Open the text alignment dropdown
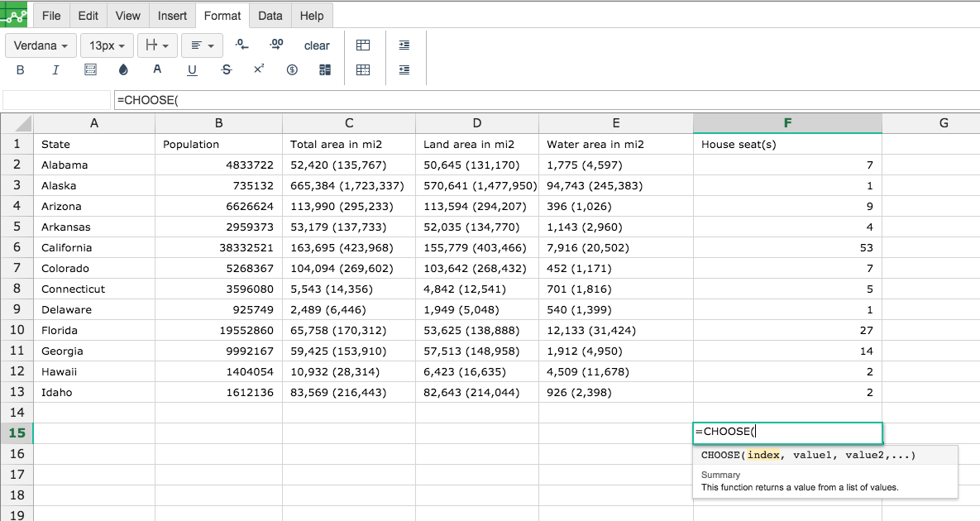 click(x=202, y=45)
